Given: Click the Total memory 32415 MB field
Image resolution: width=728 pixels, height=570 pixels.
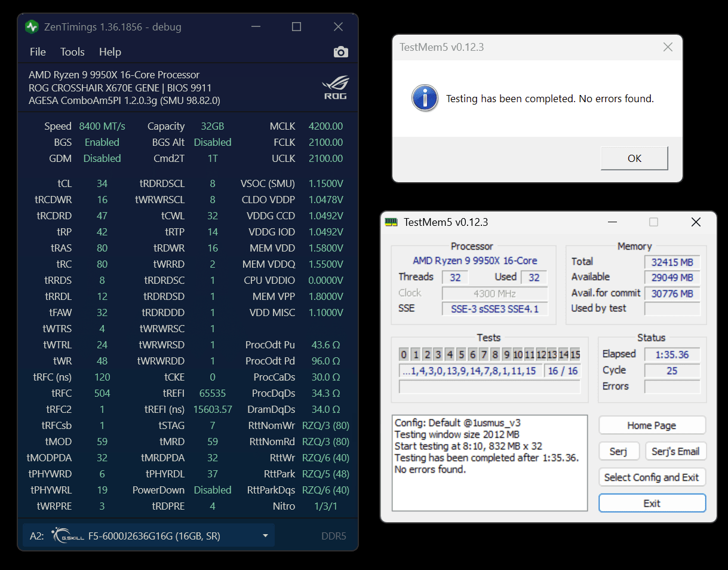Looking at the screenshot, I should 672,262.
